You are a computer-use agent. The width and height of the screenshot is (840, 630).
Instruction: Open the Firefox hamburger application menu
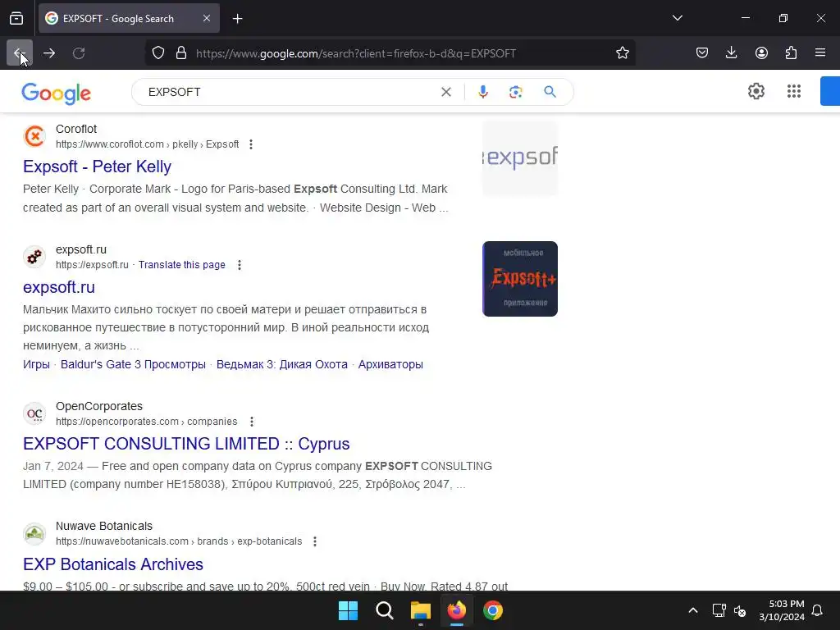(x=820, y=53)
